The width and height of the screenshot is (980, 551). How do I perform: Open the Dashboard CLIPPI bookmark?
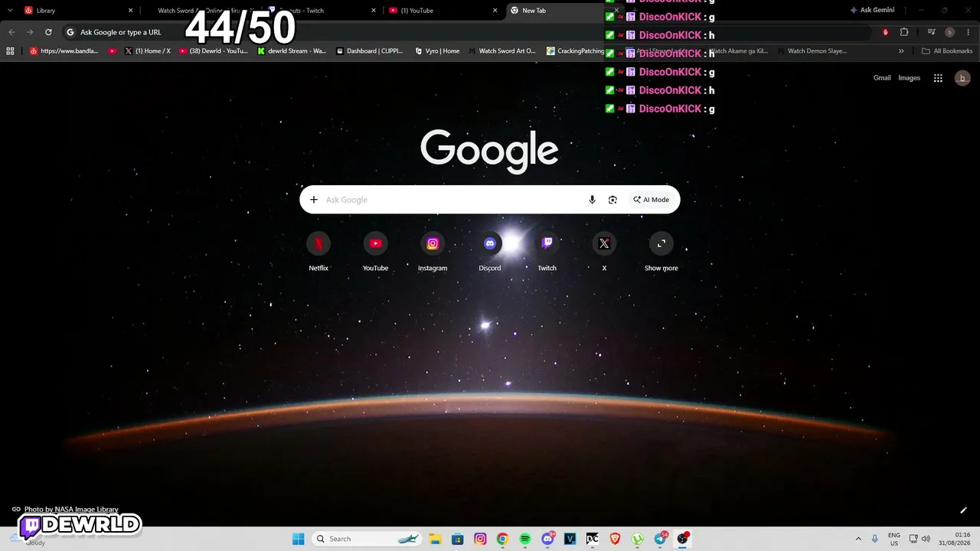click(x=369, y=51)
